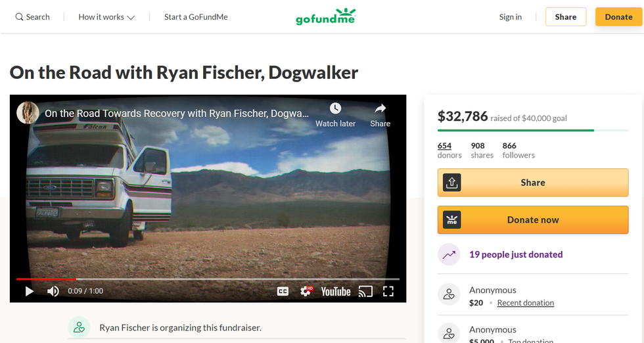Screen dimensions: 644x343
Task: Enter fullscreen on the video player
Action: coord(388,291)
